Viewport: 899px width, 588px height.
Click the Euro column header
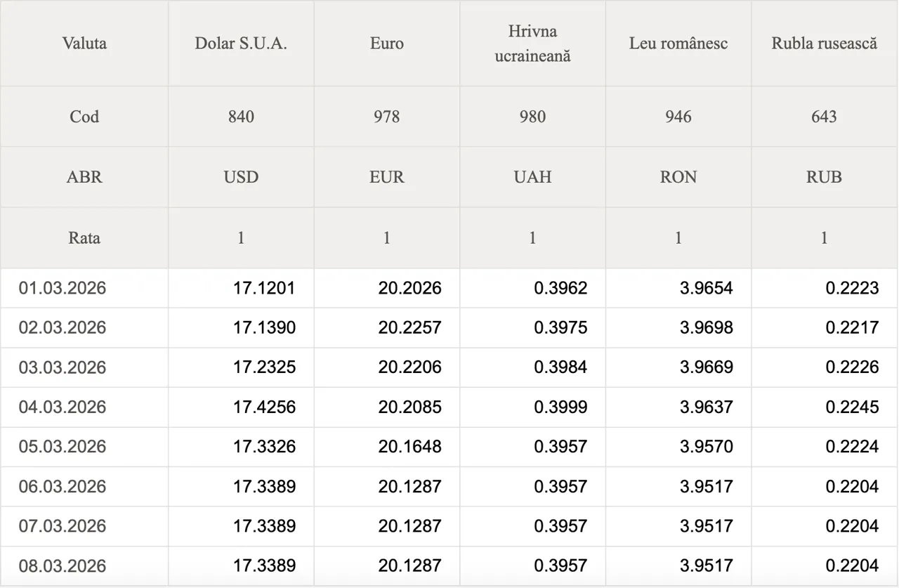(386, 43)
